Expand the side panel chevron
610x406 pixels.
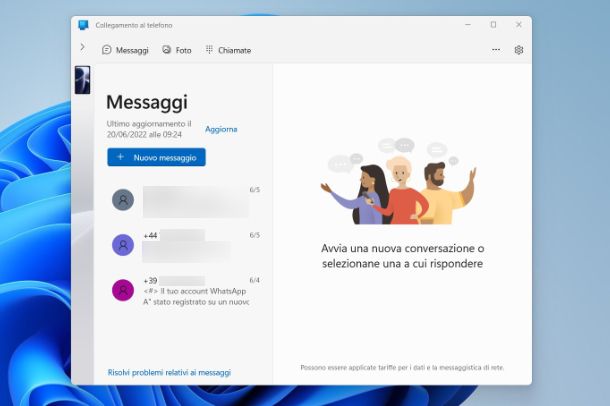[x=82, y=47]
